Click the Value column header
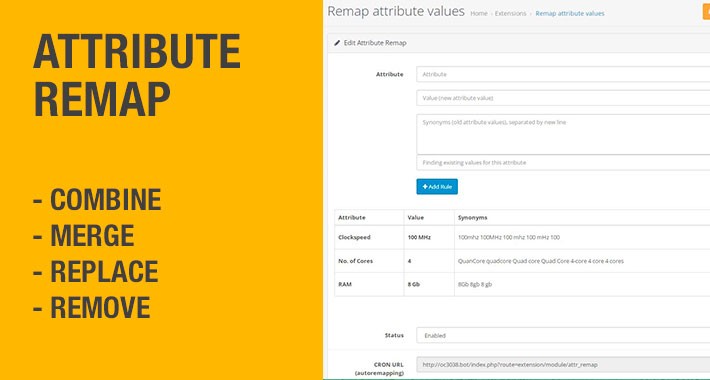 (x=429, y=217)
